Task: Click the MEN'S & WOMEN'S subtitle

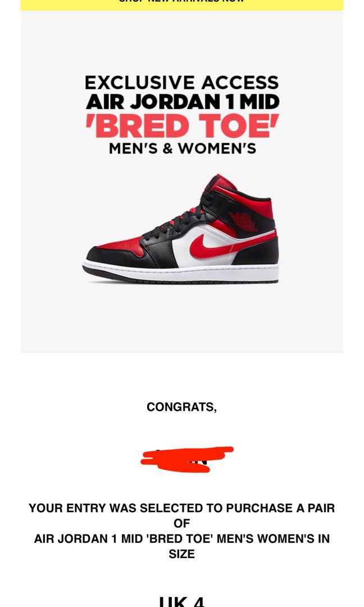Action: point(182,148)
